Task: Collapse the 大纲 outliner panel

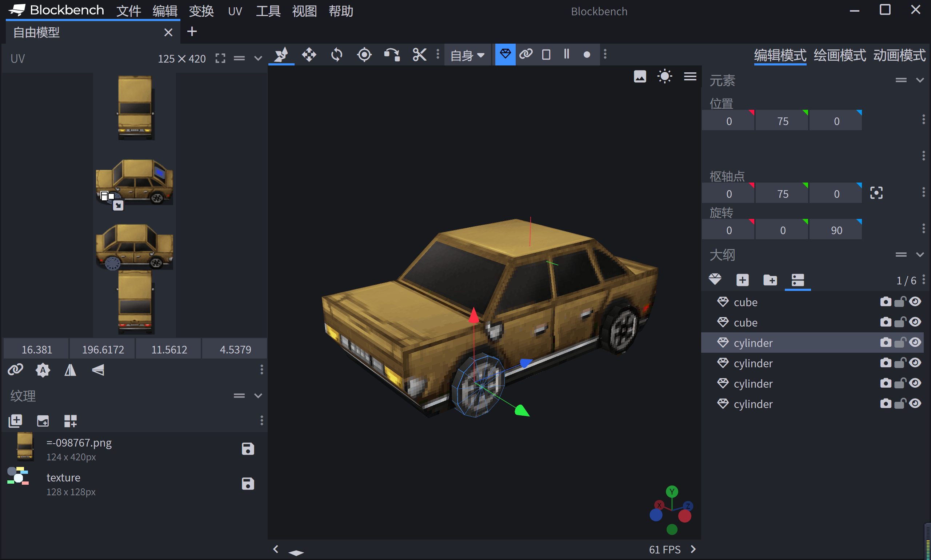Action: click(x=920, y=255)
